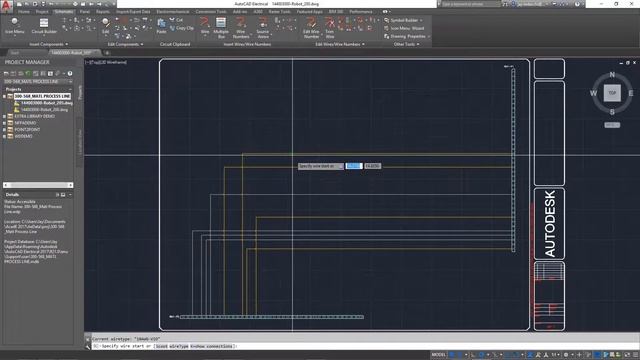Expand the POINT2POINT project node

coord(4,129)
